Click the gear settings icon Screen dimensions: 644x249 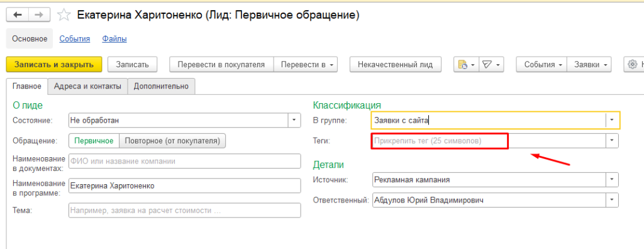point(633,65)
